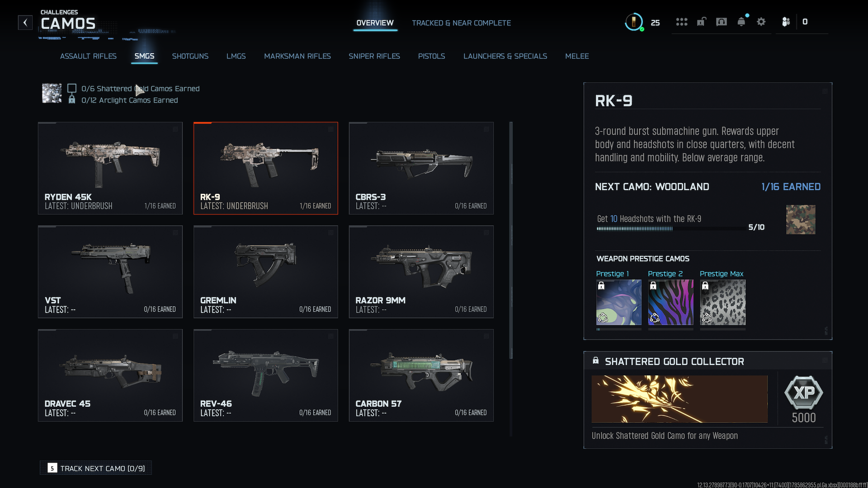The width and height of the screenshot is (868, 488).
Task: Click the Woodland camo swatch
Action: tap(801, 220)
